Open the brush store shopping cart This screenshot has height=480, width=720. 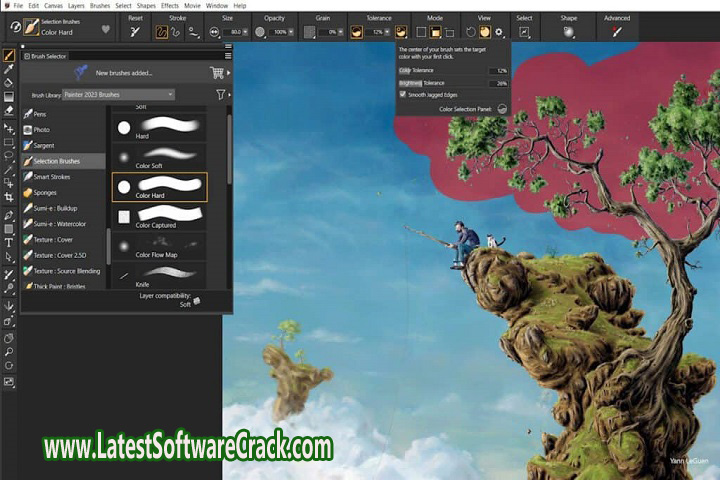tap(216, 72)
